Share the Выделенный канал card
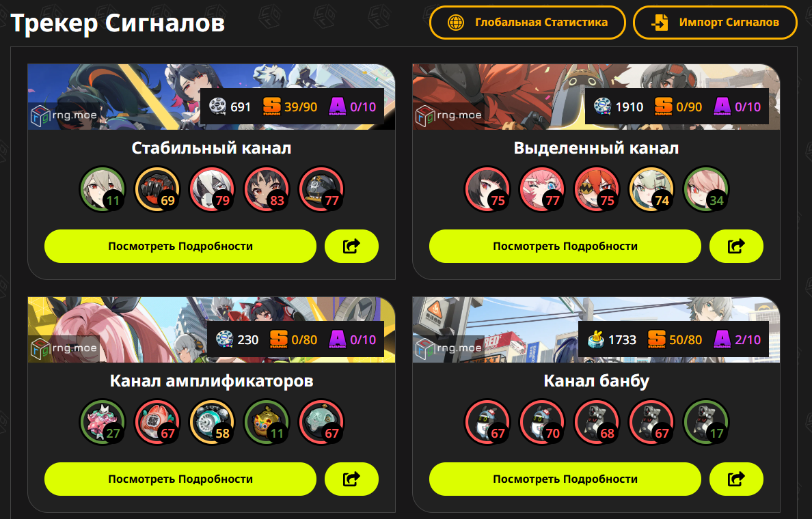Image resolution: width=812 pixels, height=519 pixels. point(736,246)
